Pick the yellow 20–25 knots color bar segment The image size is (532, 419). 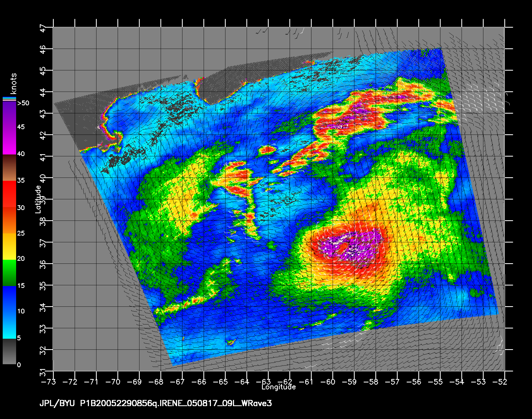click(9, 247)
